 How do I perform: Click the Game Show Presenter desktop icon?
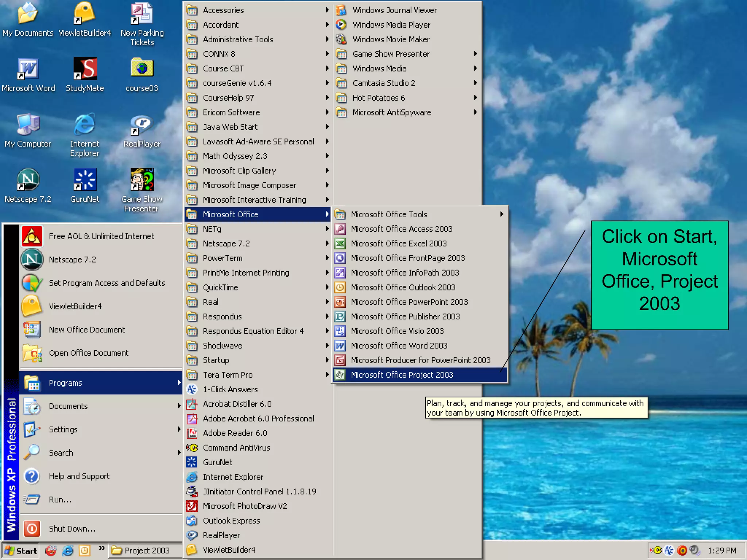142,179
